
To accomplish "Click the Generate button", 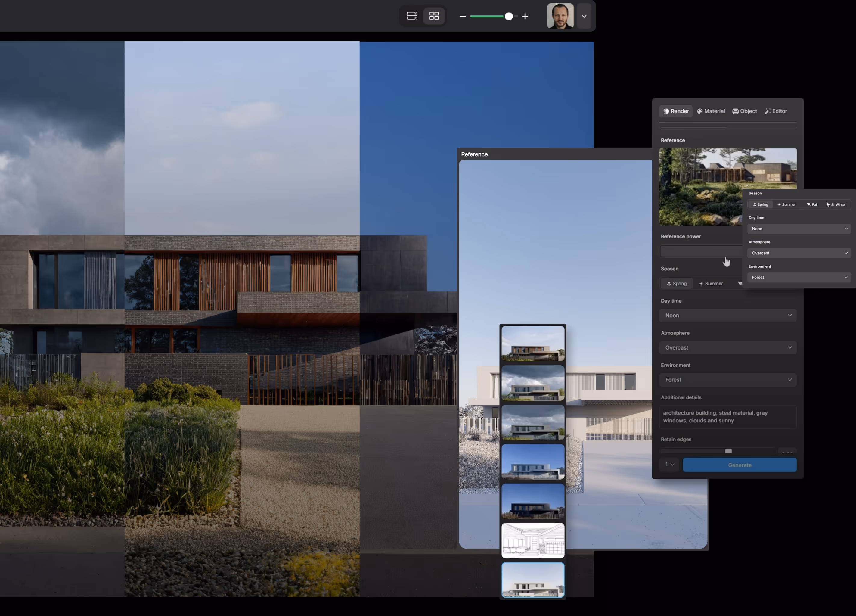I will point(740,465).
